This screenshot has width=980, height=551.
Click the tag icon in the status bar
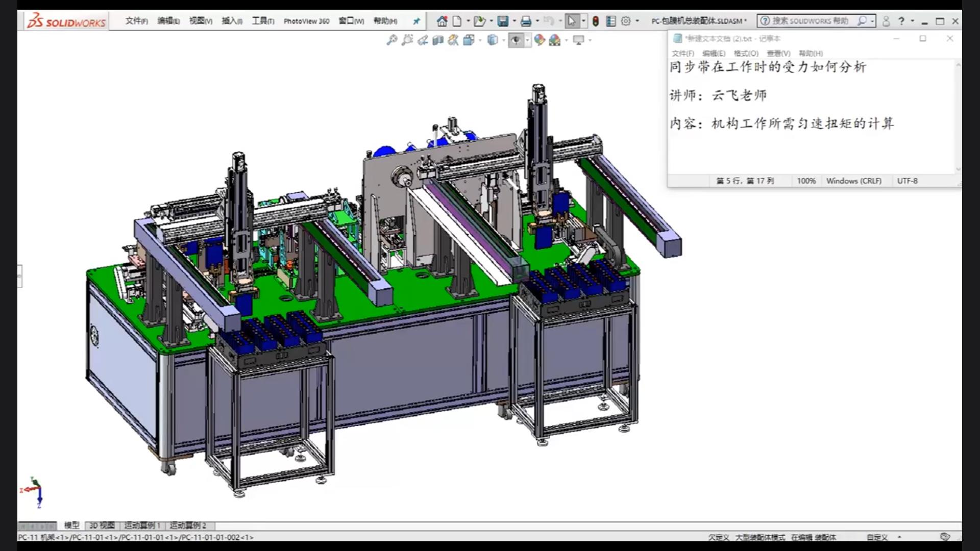(x=945, y=537)
